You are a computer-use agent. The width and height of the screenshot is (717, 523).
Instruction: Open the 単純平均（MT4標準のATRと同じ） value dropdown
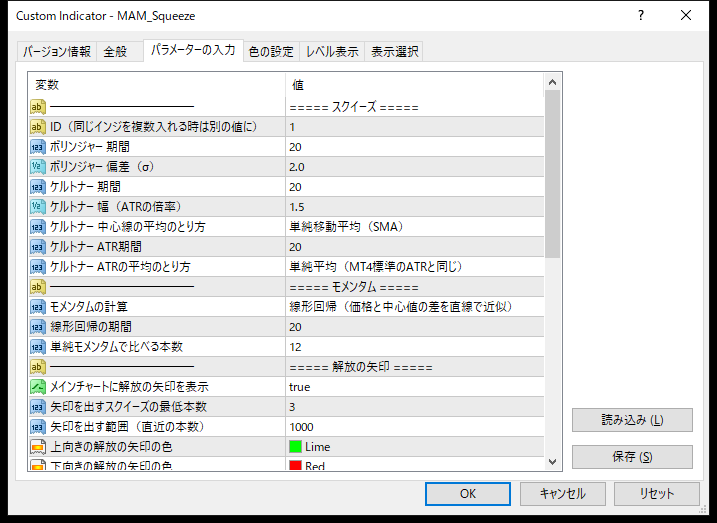[415, 267]
